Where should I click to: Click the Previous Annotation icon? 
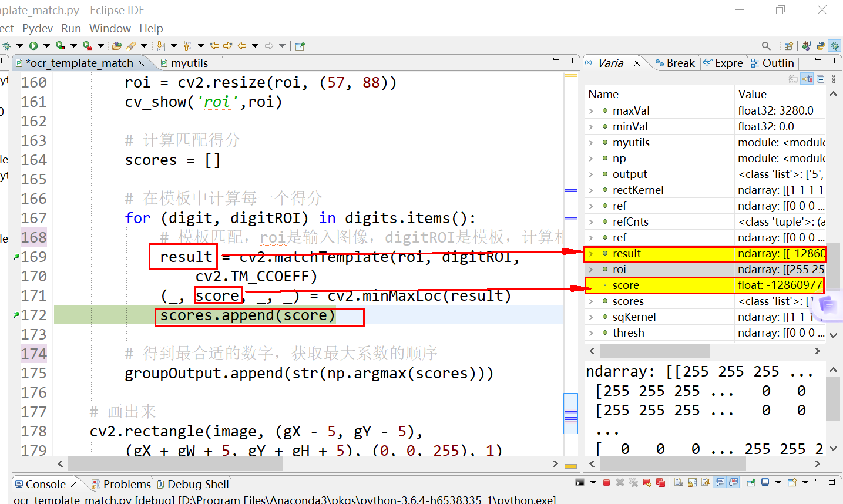click(x=187, y=46)
